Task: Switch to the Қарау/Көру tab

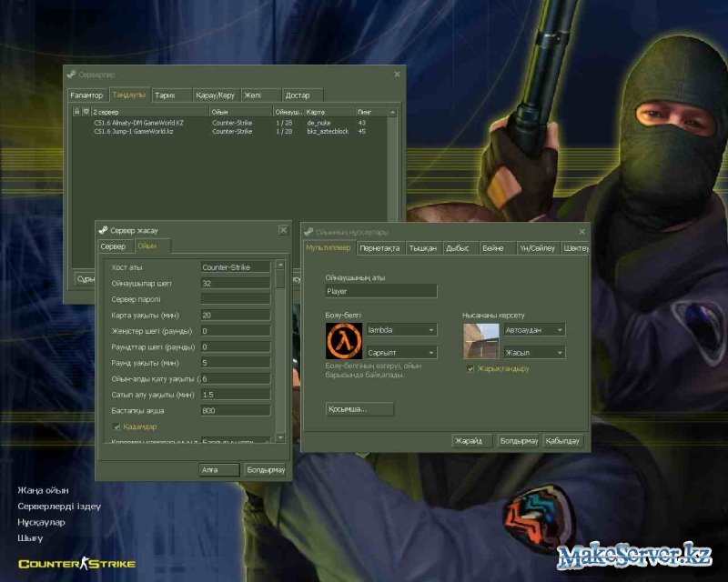Action: click(216, 95)
